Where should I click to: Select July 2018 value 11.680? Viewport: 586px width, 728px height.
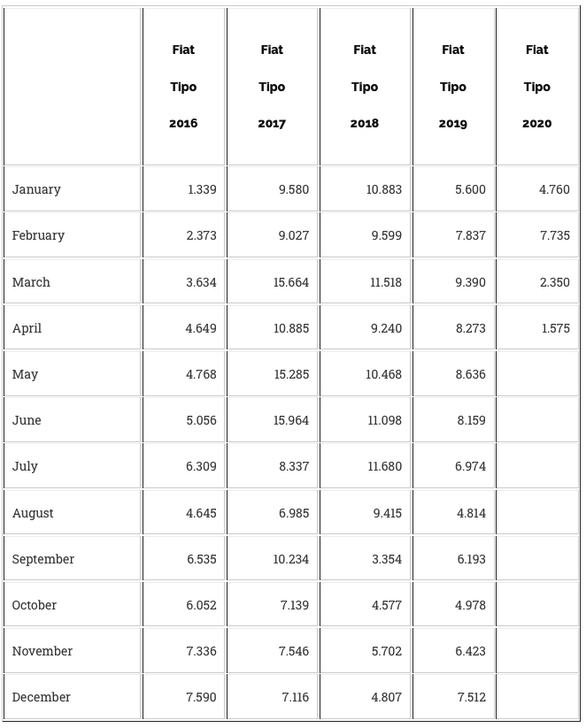[384, 466]
